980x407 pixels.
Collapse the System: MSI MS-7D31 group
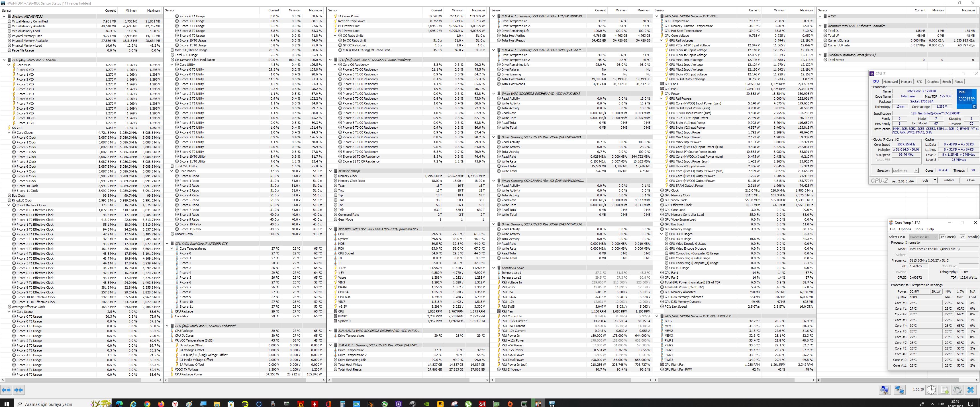(4, 16)
